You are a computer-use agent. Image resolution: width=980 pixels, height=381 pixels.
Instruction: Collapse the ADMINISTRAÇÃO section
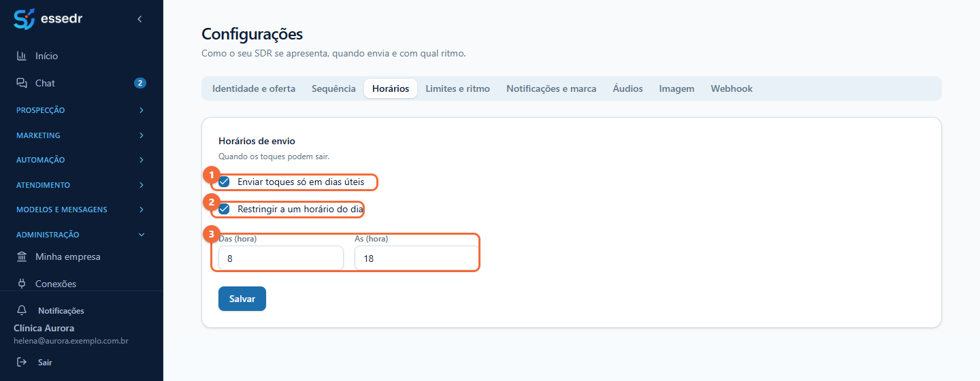(x=82, y=235)
